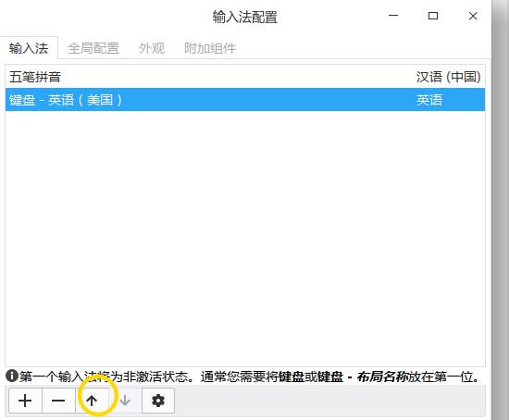Open the 全局配置 tab
Viewport: 509px width, 420px height.
pos(93,48)
